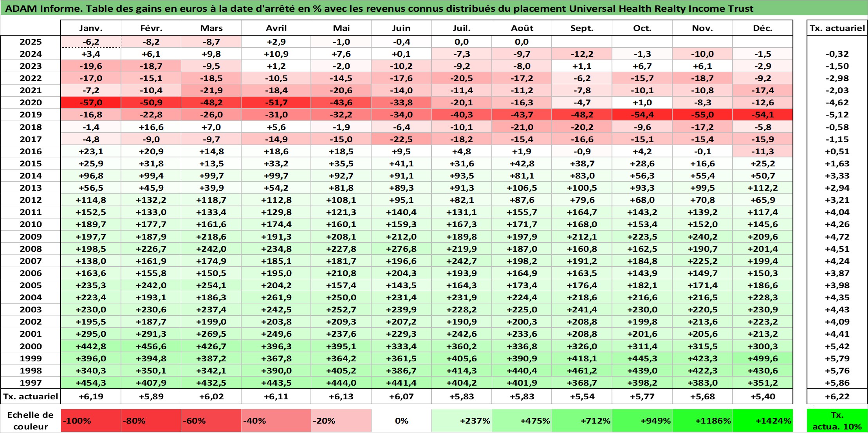Select cell +242,7 in July 2007
The width and height of the screenshot is (868, 433).
click(x=462, y=261)
